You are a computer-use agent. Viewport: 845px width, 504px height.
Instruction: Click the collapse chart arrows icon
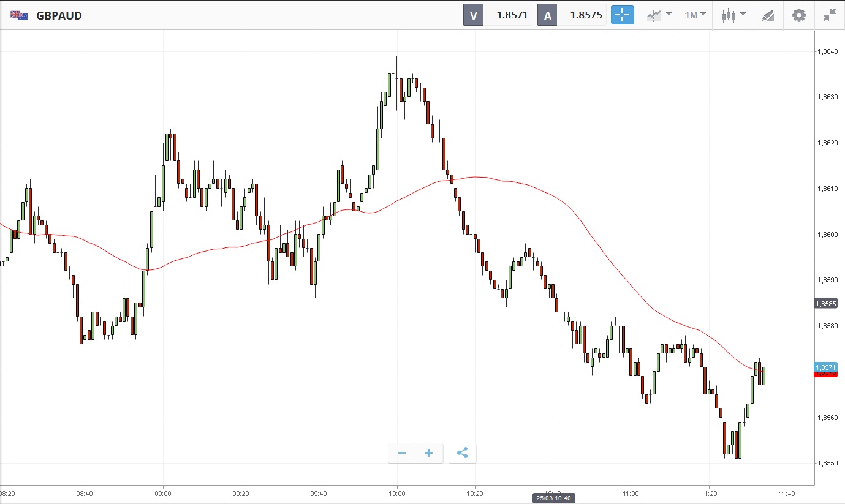[830, 15]
